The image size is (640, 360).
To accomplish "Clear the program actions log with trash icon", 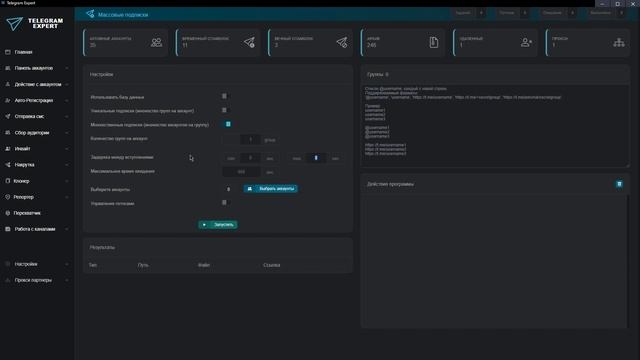I will pyautogui.click(x=619, y=184).
